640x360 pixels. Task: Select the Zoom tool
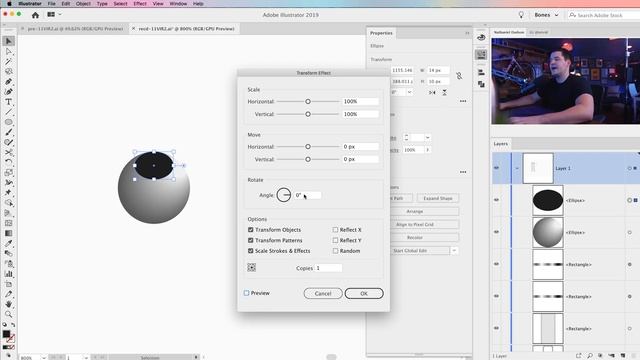(x=9, y=314)
